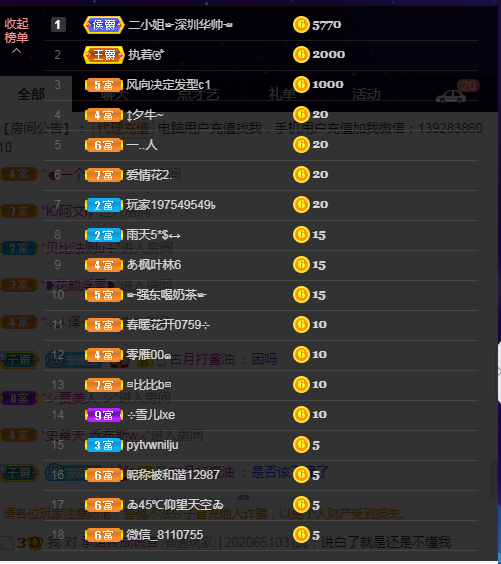Image resolution: width=501 pixels, height=564 pixels.
Task: Click the 5富 badge beside 强东喝奶茶
Action: [104, 295]
